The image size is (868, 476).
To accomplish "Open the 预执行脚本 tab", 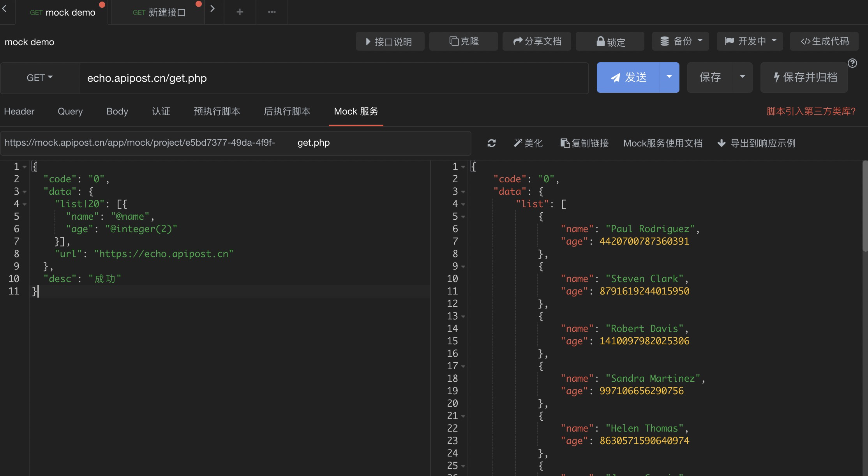I will 217,111.
